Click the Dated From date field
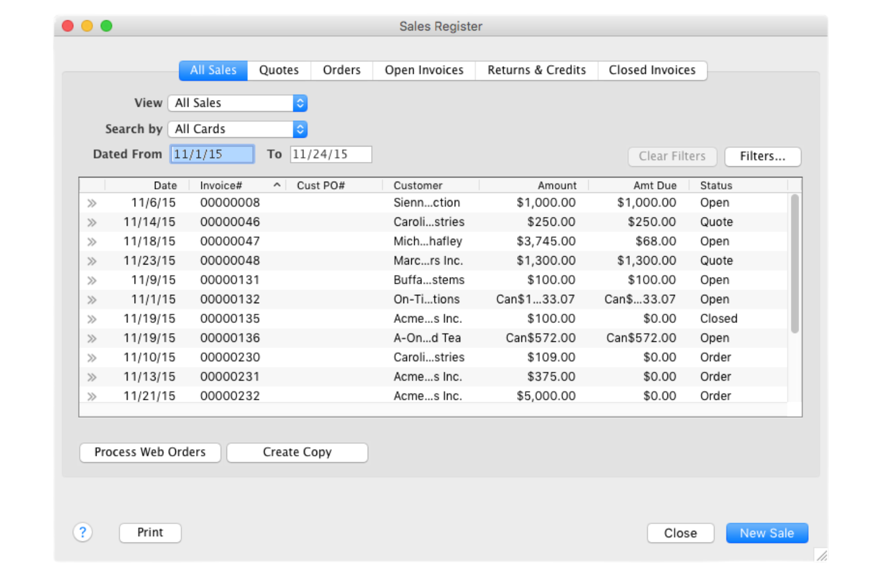 tap(212, 154)
